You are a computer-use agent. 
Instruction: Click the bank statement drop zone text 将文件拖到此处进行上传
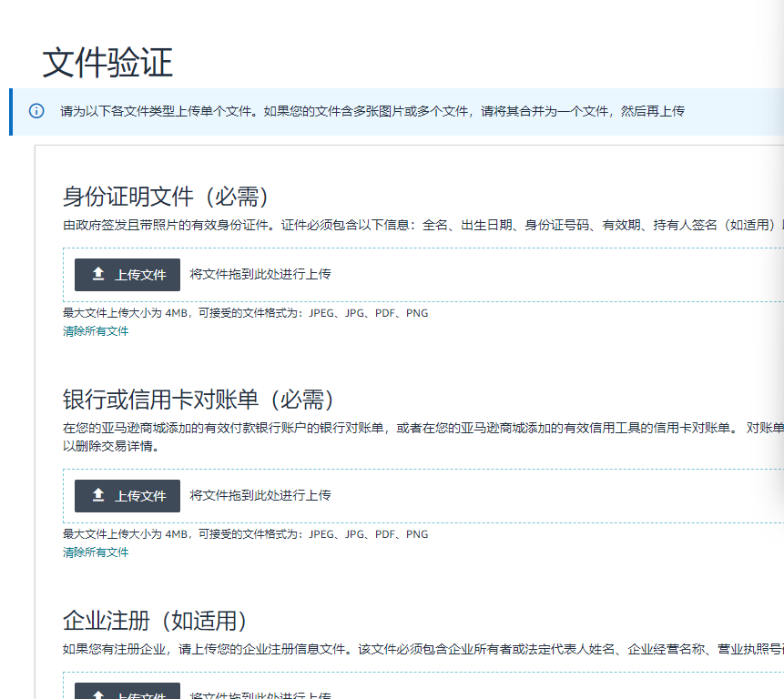click(260, 495)
